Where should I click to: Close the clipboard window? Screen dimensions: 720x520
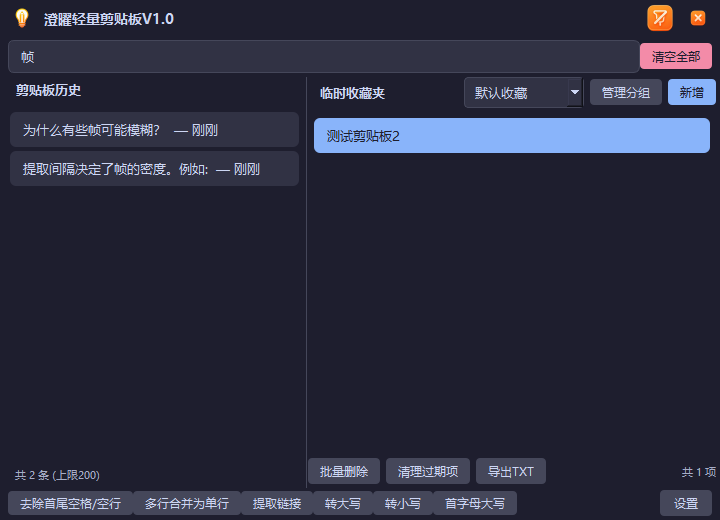click(698, 18)
